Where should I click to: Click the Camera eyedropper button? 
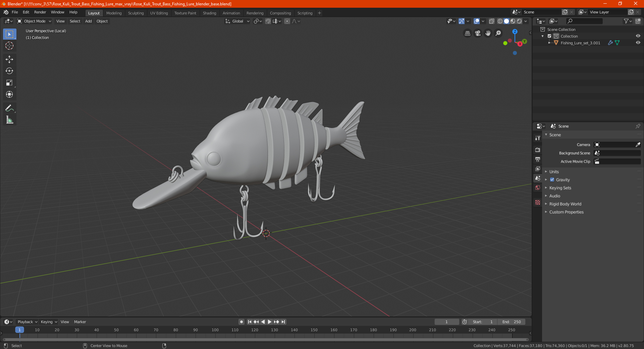pos(638,145)
